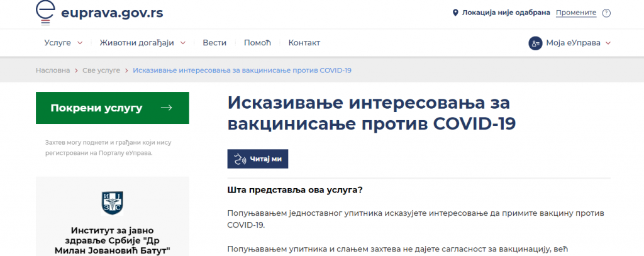Go to Насловна in the breadcrumb
This screenshot has height=256, width=644.
(53, 70)
